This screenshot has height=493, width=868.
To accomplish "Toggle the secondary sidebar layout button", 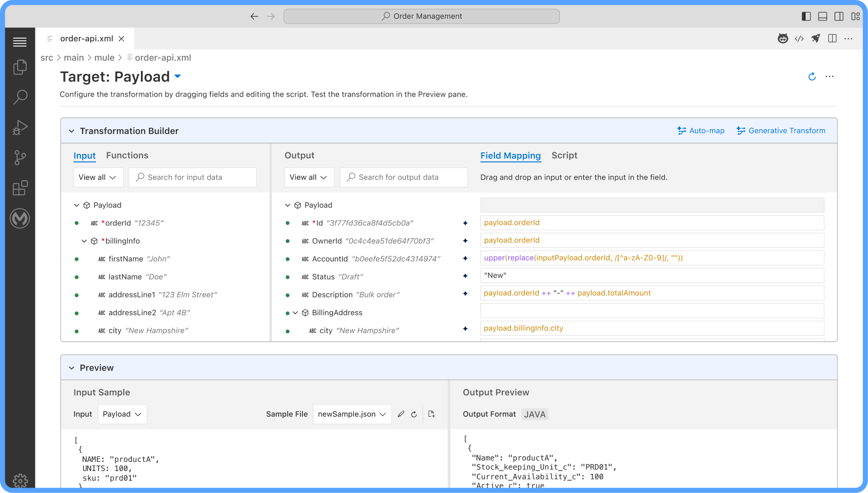I will tap(839, 16).
